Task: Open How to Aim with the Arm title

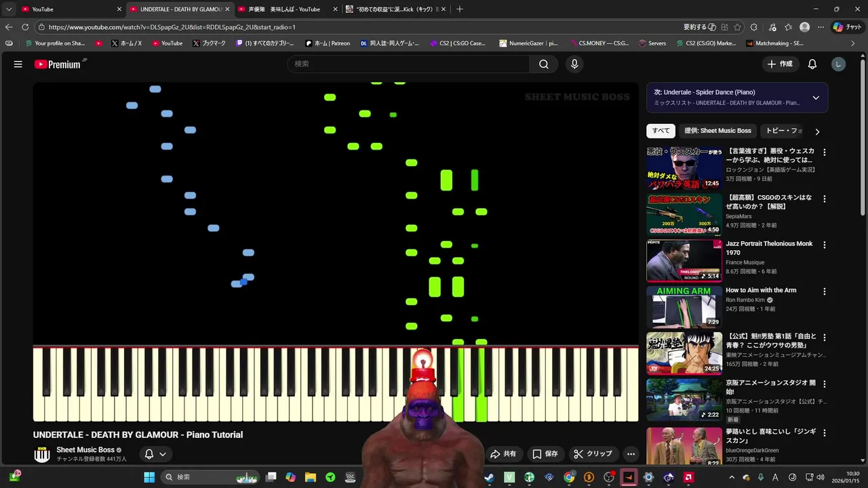Action: [x=761, y=290]
